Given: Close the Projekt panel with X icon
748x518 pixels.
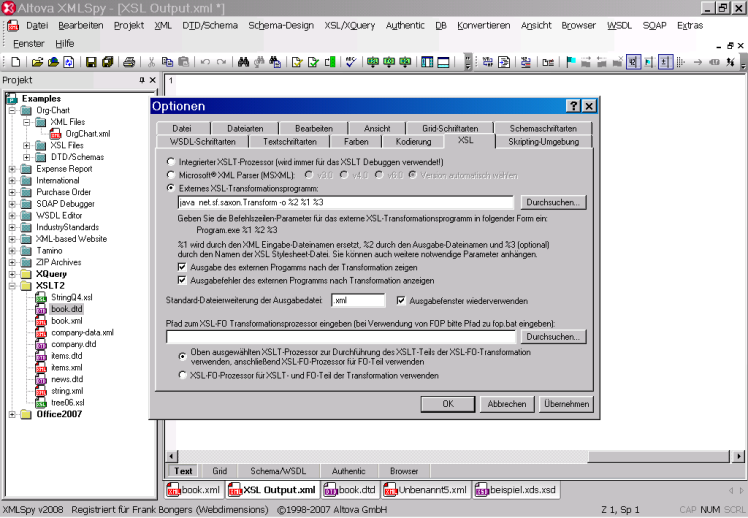Looking at the screenshot, I should (153, 80).
